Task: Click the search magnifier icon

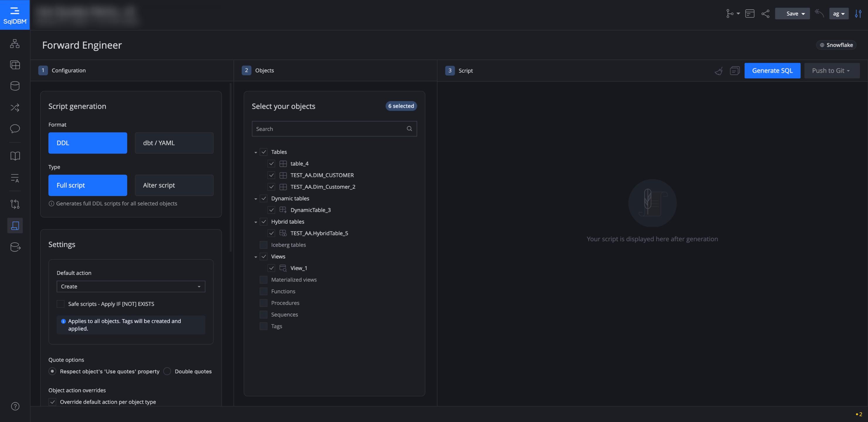Action: (x=409, y=129)
